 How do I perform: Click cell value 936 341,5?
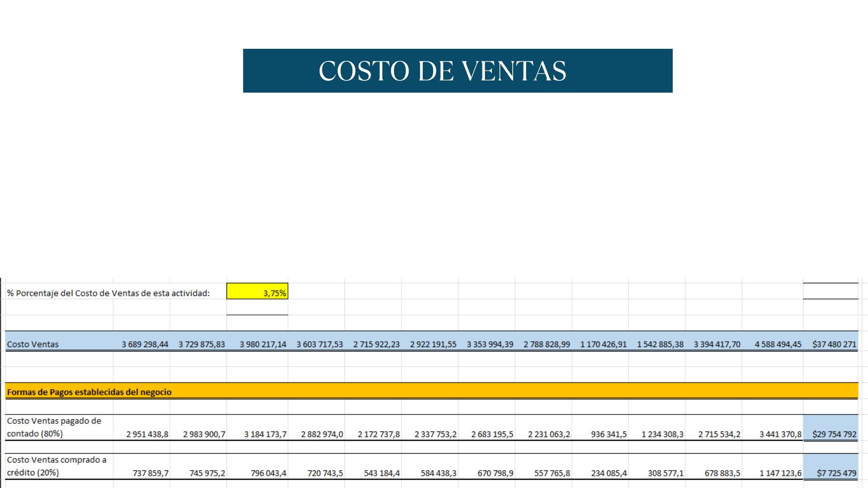coord(609,434)
